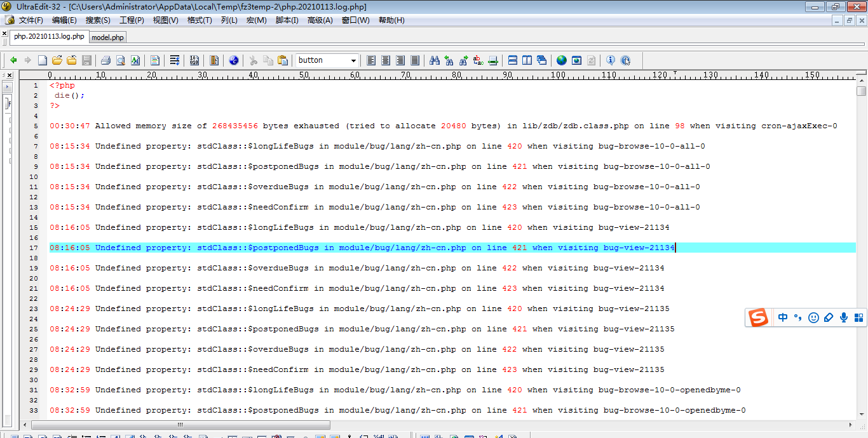Switch to the model.php tab
The width and height of the screenshot is (868, 438).
pyautogui.click(x=108, y=37)
